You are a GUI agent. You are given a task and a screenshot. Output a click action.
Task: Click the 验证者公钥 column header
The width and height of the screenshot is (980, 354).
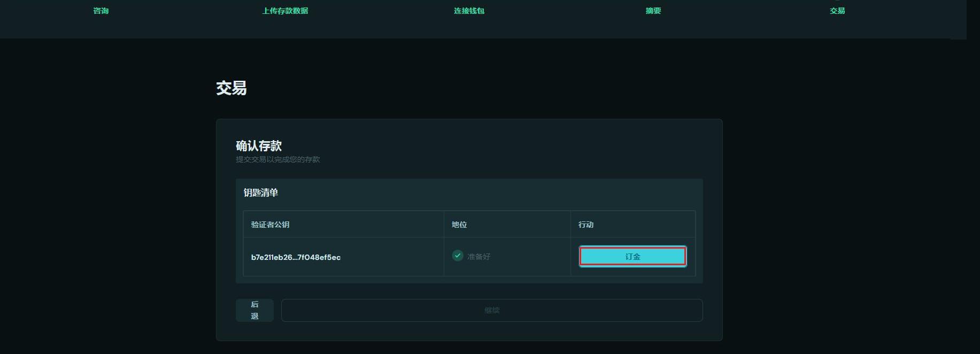(270, 225)
